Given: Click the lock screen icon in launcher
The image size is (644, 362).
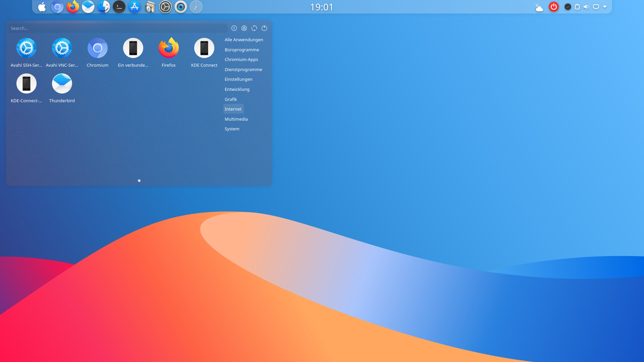Looking at the screenshot, I should (244, 28).
